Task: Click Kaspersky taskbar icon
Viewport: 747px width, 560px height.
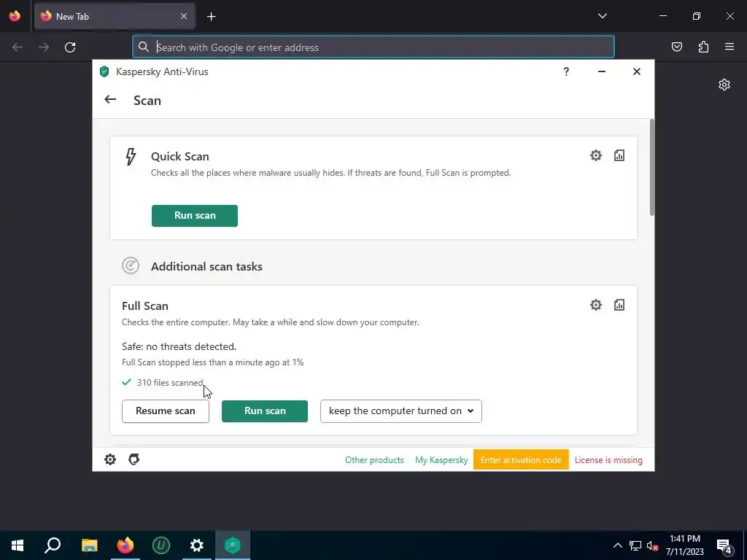Action: point(233,545)
